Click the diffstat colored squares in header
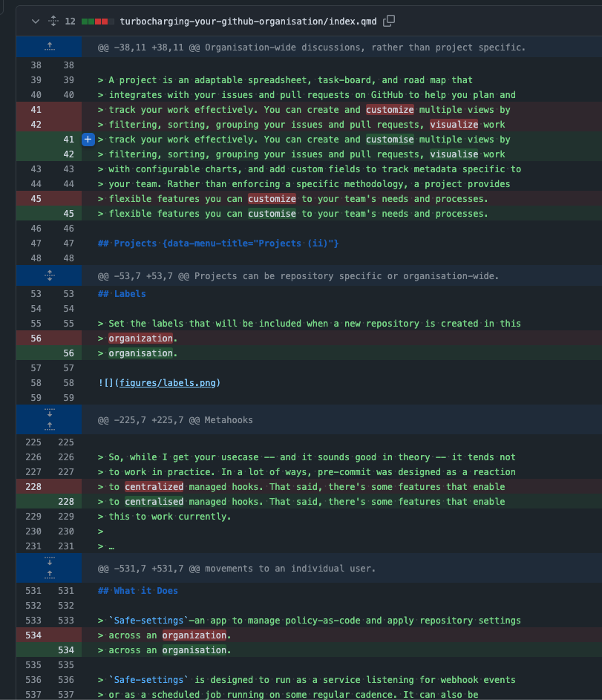Screen dimensions: 602x700 (99, 22)
